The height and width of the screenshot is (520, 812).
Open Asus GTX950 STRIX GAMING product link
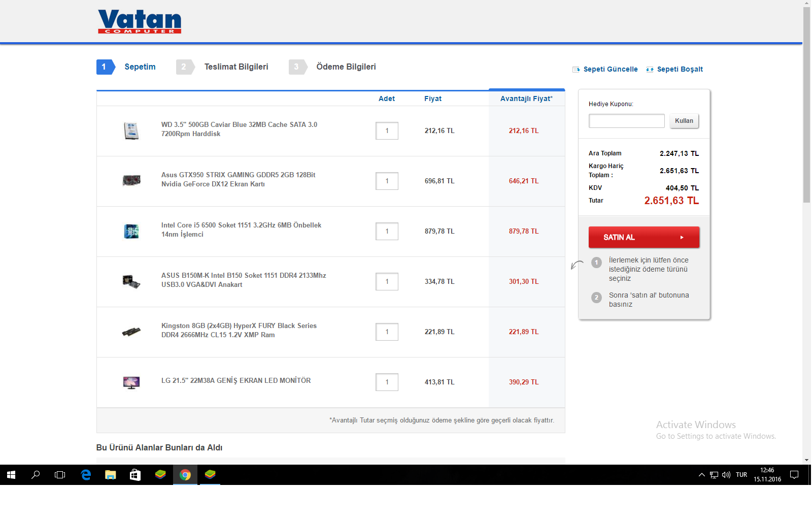tap(238, 179)
